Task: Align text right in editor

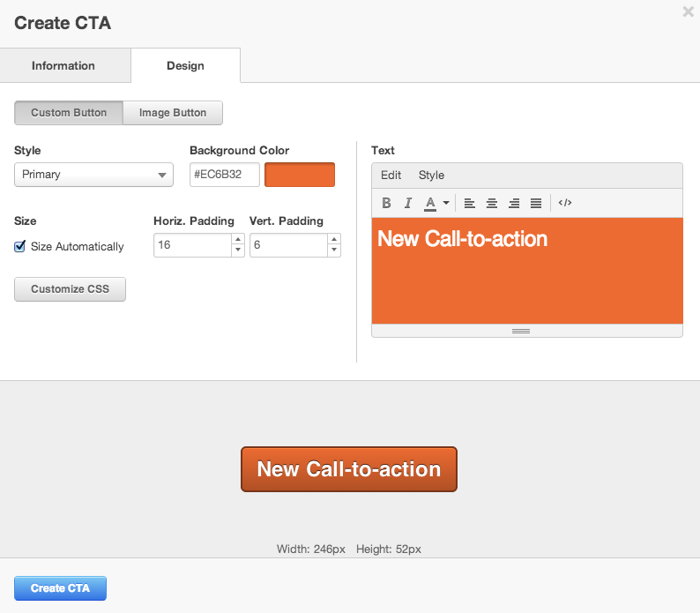Action: click(514, 203)
